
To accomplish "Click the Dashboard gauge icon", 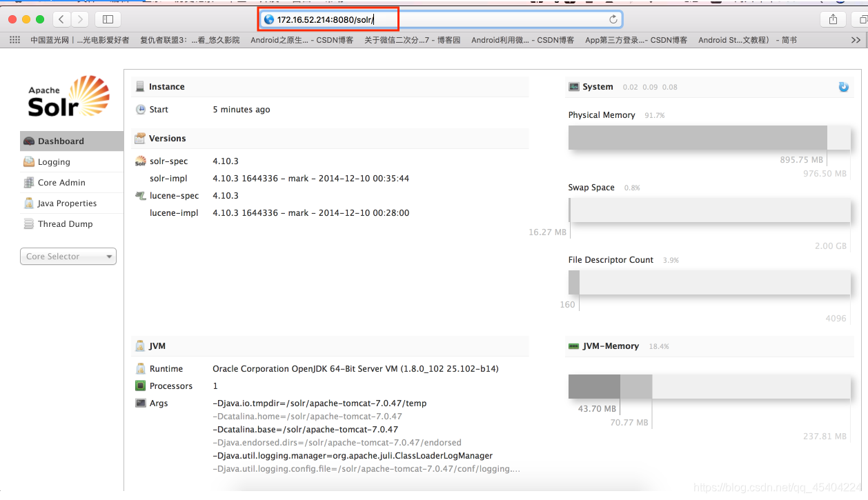I will pos(29,141).
